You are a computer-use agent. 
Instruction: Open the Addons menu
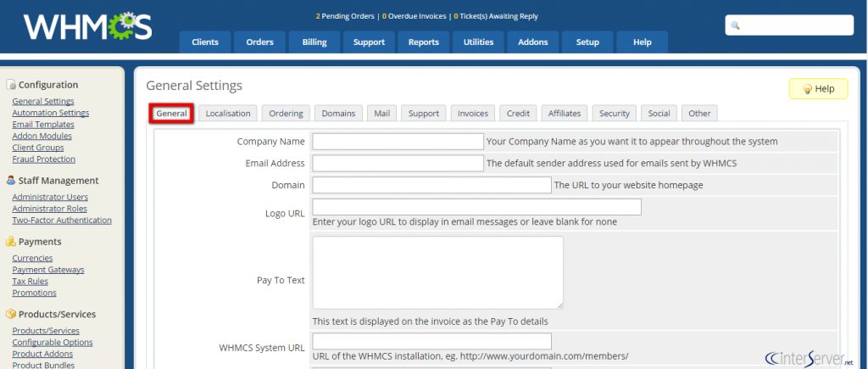pyautogui.click(x=533, y=42)
